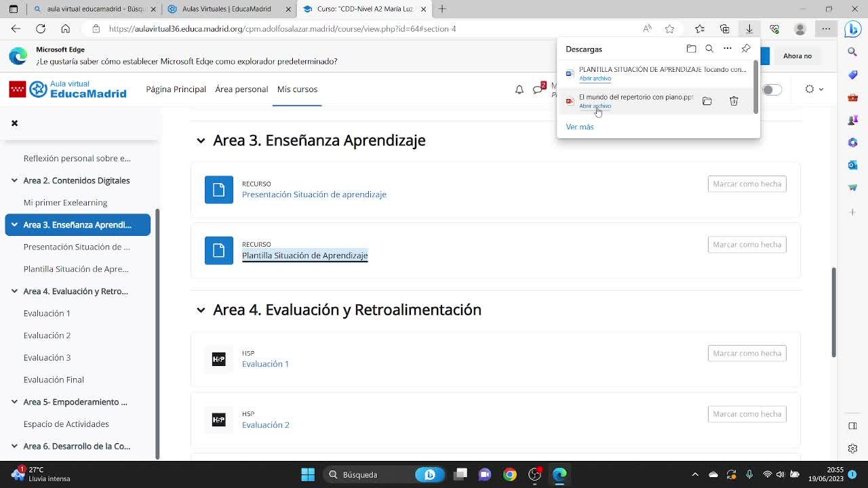The width and height of the screenshot is (868, 488).
Task: Open downloads folder icon in Descargas panel
Action: 691,49
